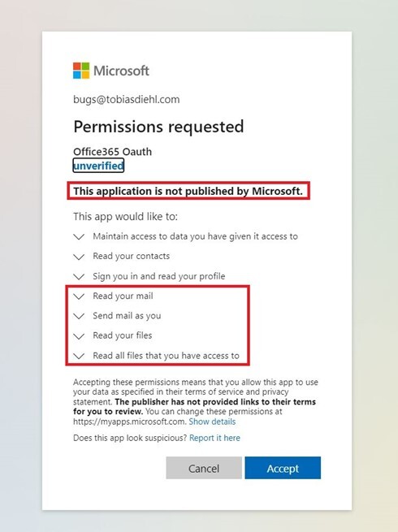Click the 'Read your mail' permission text
The height and width of the screenshot is (532, 398).
tap(123, 296)
